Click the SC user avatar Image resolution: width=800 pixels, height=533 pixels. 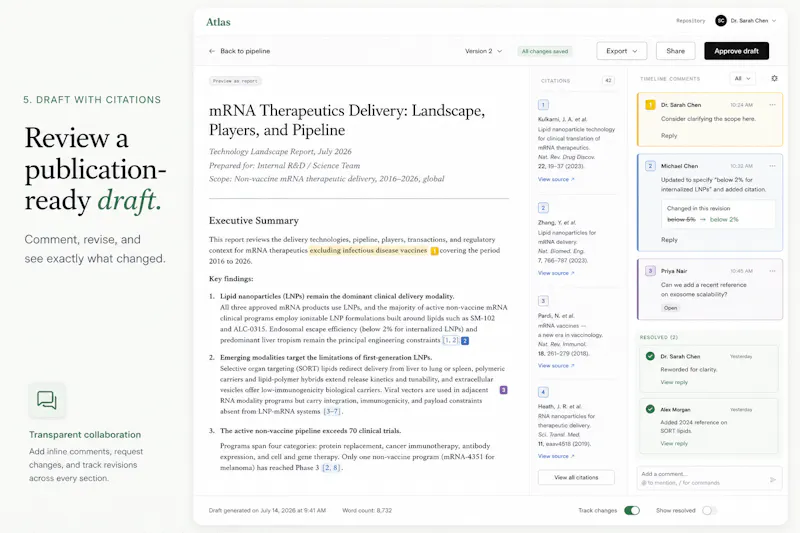tap(720, 21)
